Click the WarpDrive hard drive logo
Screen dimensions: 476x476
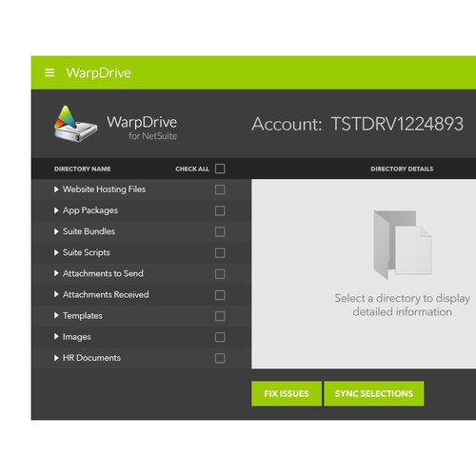[x=75, y=124]
